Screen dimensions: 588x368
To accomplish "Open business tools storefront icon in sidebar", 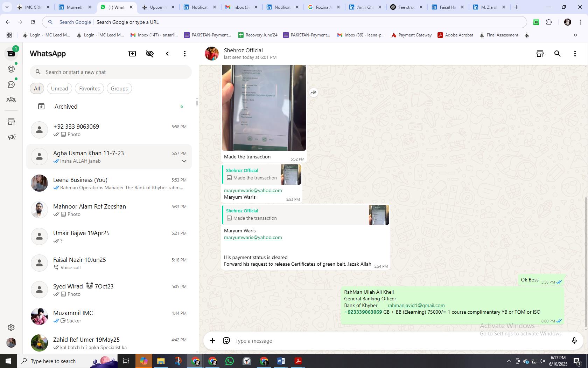I will 11,122.
